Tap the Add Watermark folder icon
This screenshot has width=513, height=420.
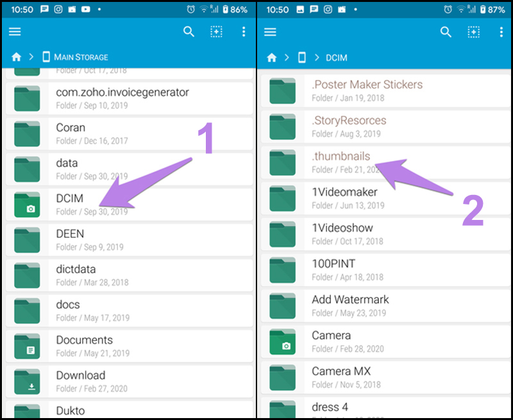[x=282, y=306]
